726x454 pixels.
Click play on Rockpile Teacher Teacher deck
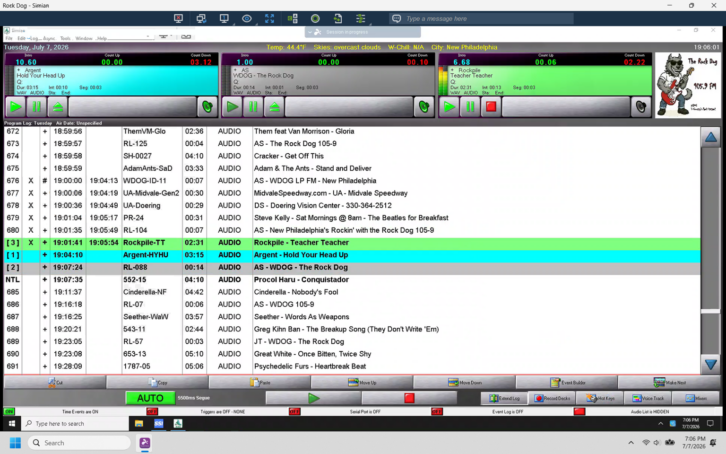tap(449, 107)
